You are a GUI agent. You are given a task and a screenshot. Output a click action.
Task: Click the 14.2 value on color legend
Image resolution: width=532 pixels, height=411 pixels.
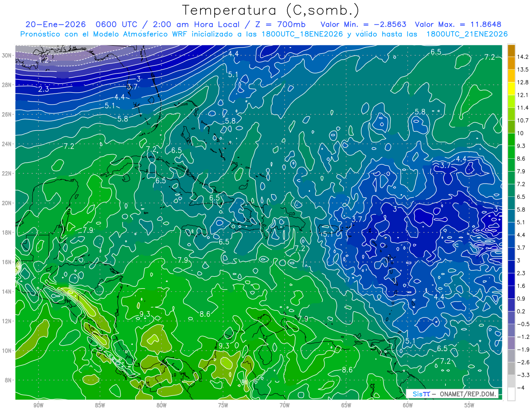click(523, 57)
